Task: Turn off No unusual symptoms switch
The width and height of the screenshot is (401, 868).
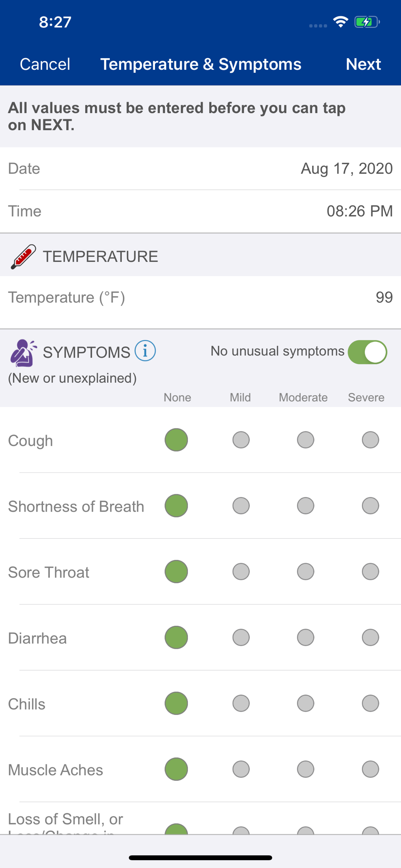Action: coord(367,352)
